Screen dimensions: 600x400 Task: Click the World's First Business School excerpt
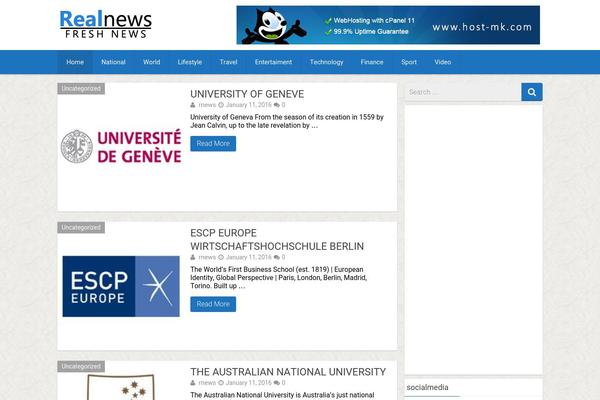279,278
